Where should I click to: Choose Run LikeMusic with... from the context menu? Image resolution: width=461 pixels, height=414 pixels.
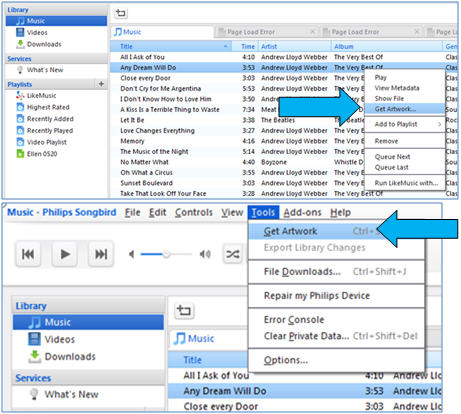405,183
